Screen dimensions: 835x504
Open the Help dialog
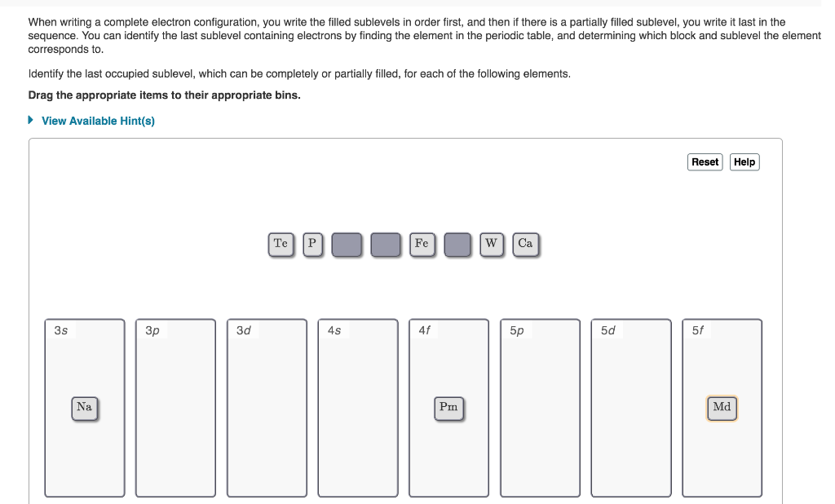744,161
